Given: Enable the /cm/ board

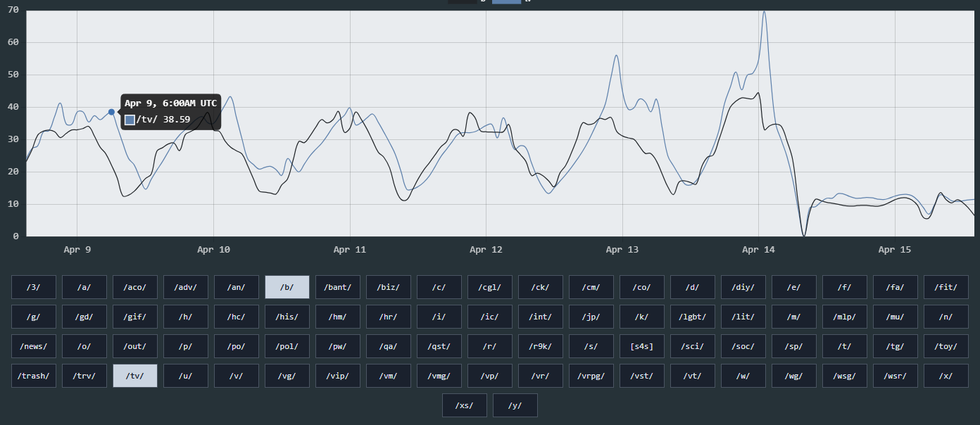Looking at the screenshot, I should [591, 287].
